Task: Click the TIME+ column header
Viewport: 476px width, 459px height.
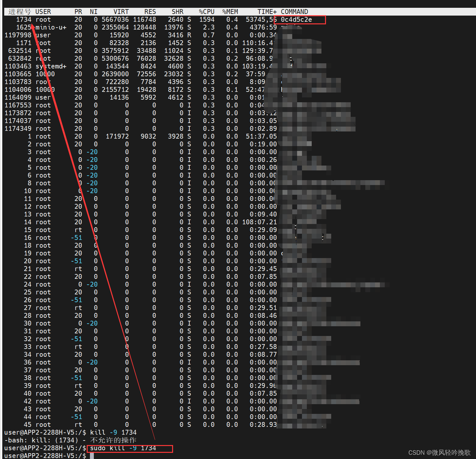Action: point(267,12)
